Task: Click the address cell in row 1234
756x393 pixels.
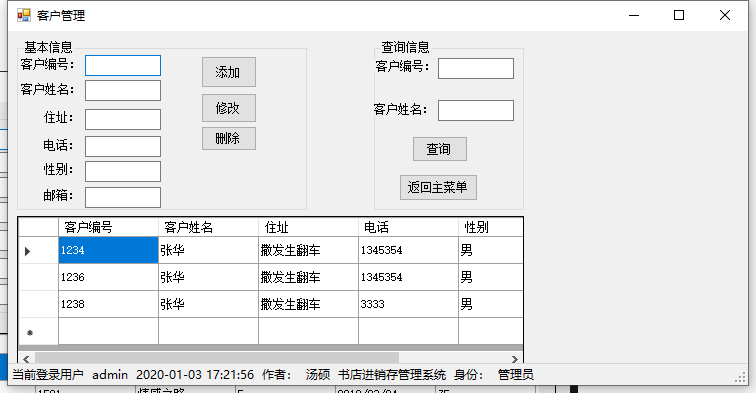Action: pos(309,250)
